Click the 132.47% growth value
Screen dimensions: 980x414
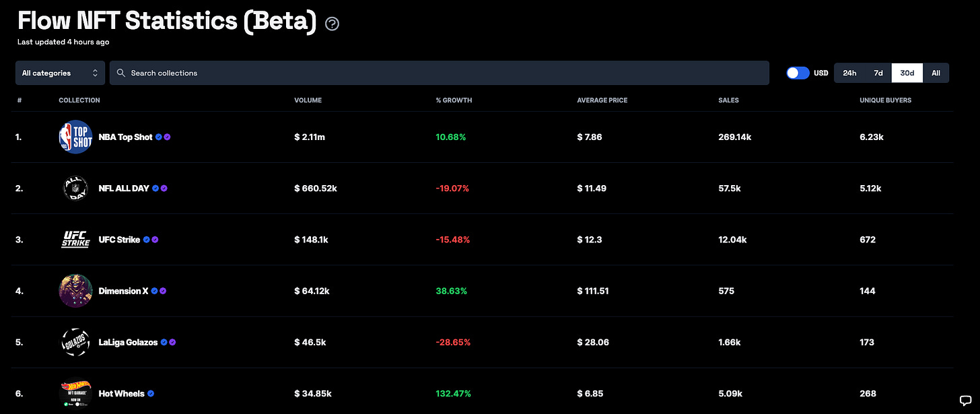453,394
